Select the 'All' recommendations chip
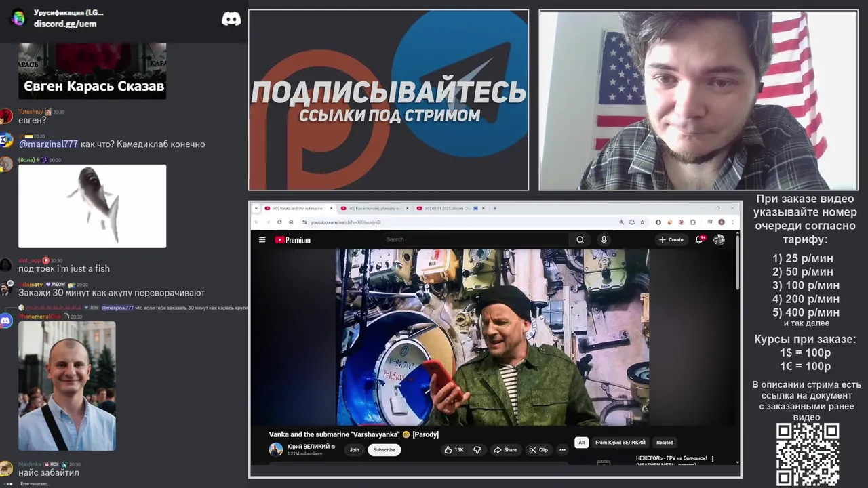Image resolution: width=868 pixels, height=488 pixels. [581, 443]
